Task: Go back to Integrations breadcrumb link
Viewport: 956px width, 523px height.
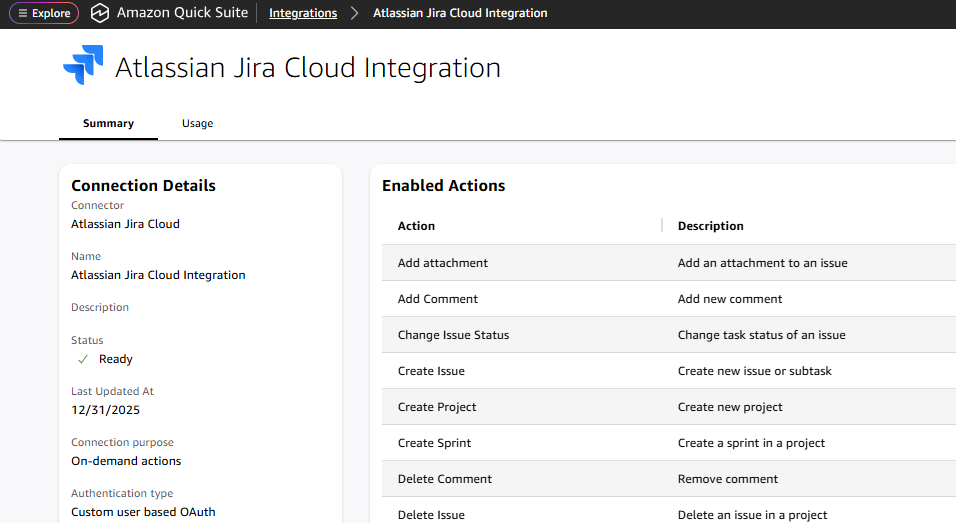Action: (x=303, y=14)
